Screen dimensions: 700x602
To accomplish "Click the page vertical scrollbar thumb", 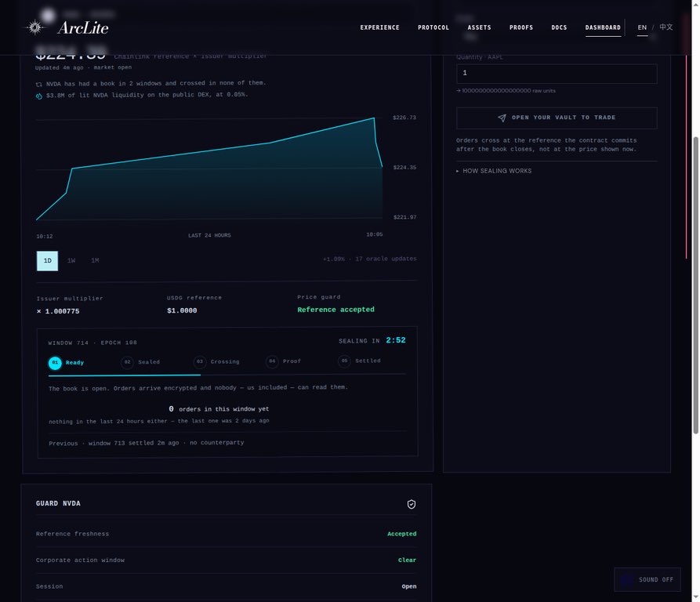I will tap(695, 285).
